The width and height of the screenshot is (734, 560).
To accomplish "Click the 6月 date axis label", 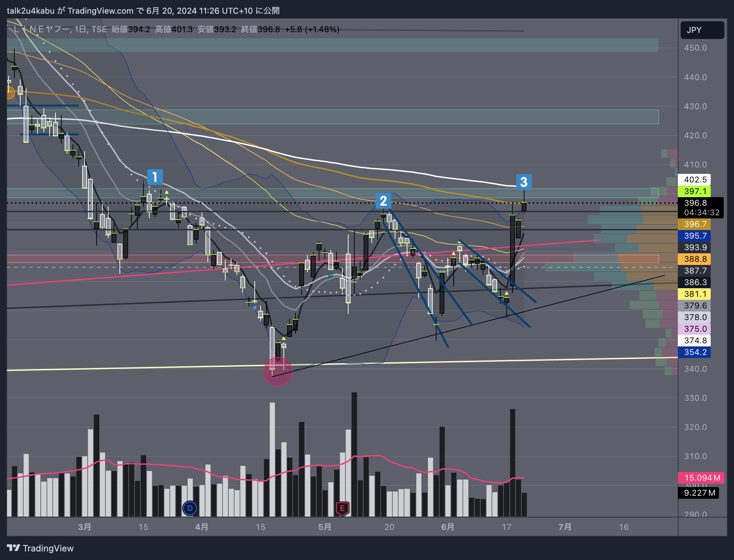I will point(447,527).
